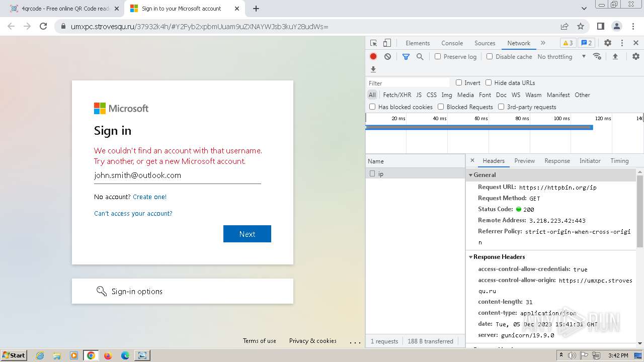The height and width of the screenshot is (362, 644).
Task: Show the 3 warnings badge
Action: (568, 43)
